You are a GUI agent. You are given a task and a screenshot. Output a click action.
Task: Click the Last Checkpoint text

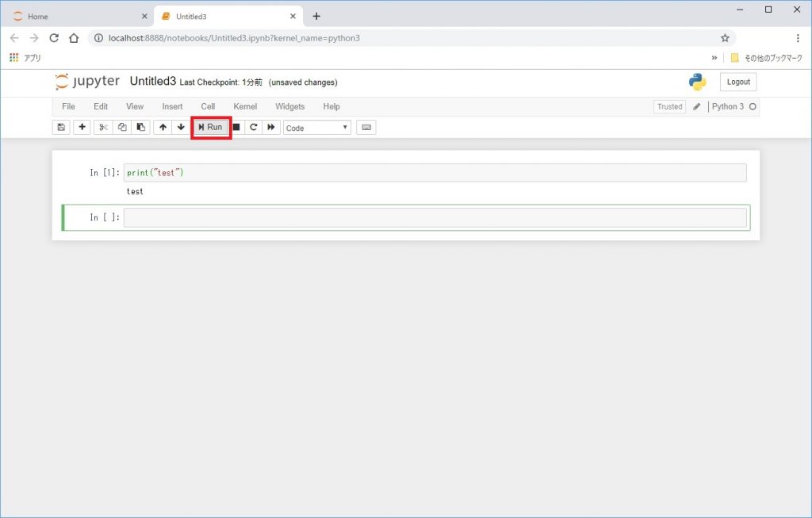pos(220,82)
